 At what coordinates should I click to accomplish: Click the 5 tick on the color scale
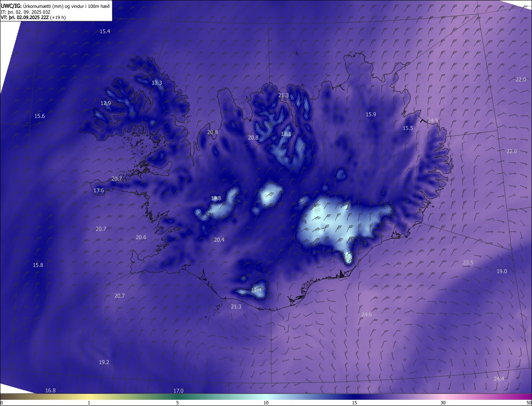(x=177, y=403)
